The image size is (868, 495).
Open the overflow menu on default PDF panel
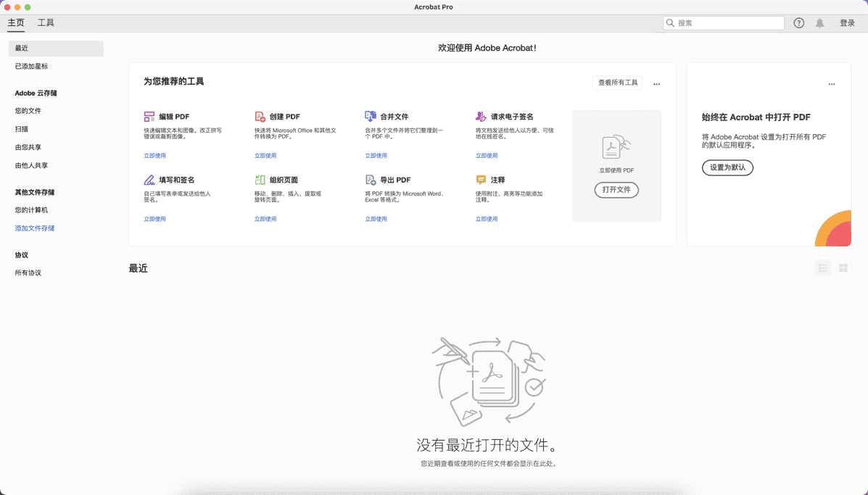[x=832, y=83]
